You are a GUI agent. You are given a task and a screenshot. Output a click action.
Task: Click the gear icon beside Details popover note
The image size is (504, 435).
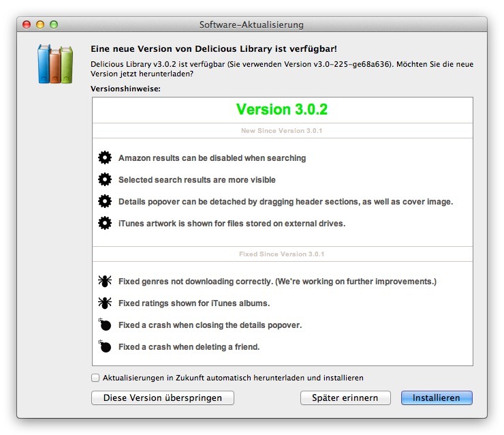point(105,202)
